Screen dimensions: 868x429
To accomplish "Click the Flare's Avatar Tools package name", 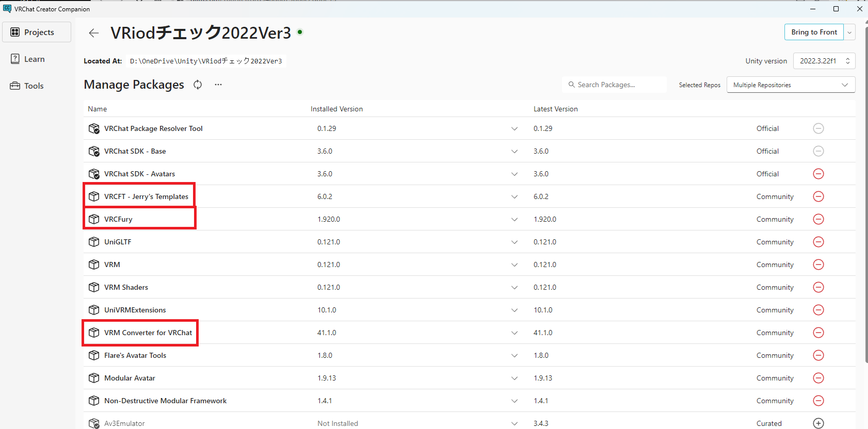I will [135, 355].
